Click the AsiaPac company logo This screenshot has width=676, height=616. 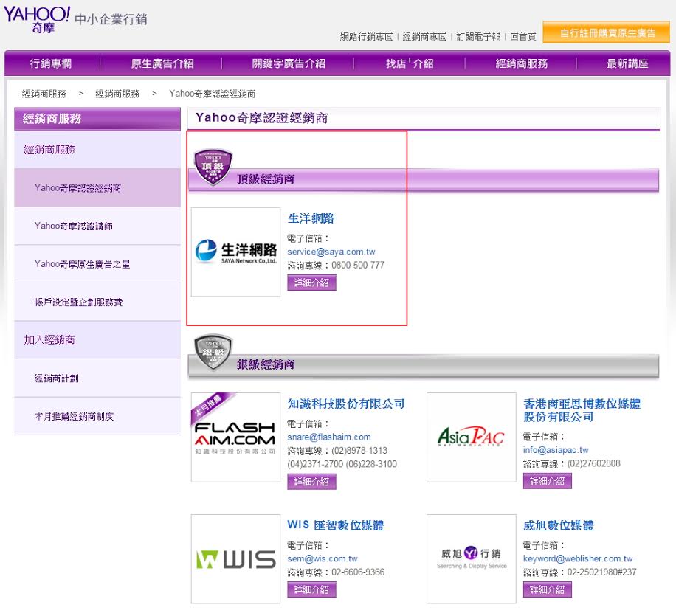[x=471, y=437]
